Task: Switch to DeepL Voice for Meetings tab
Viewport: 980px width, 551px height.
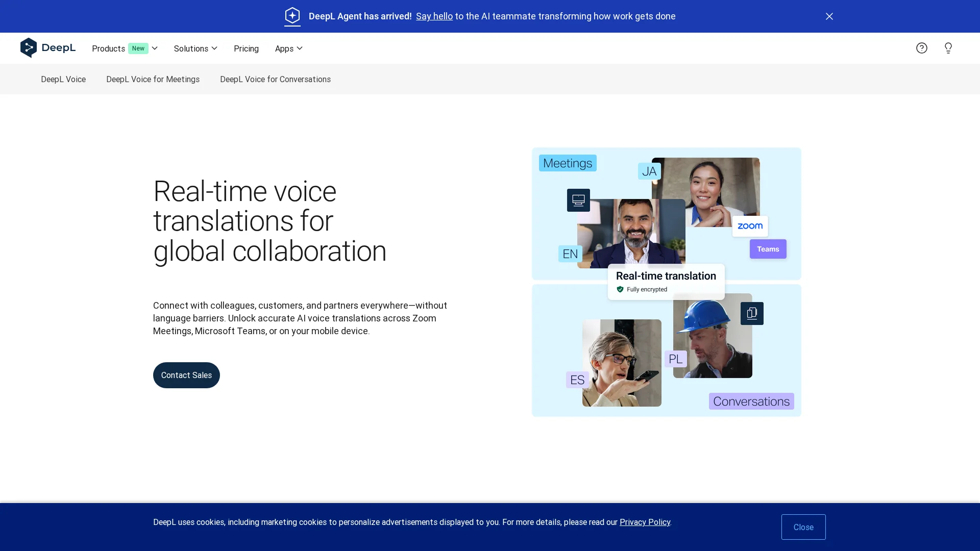Action: pyautogui.click(x=153, y=79)
